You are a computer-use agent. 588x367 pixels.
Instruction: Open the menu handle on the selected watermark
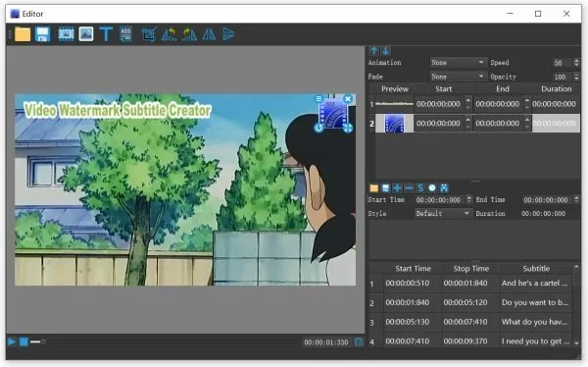(318, 99)
